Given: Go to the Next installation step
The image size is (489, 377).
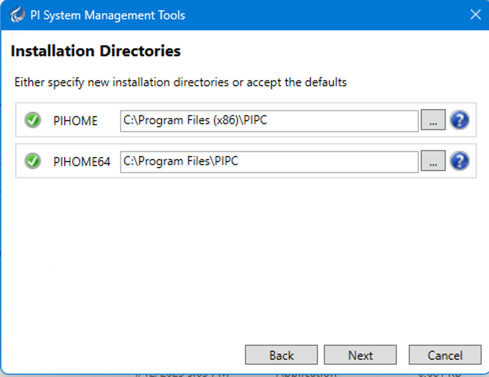Looking at the screenshot, I should coord(360,355).
